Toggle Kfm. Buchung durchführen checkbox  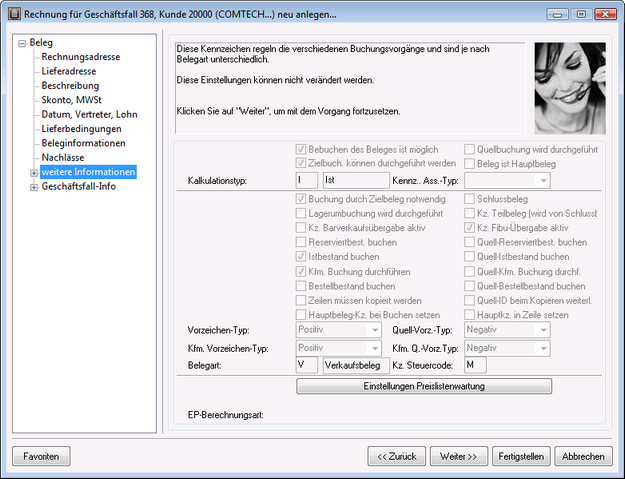pos(301,271)
